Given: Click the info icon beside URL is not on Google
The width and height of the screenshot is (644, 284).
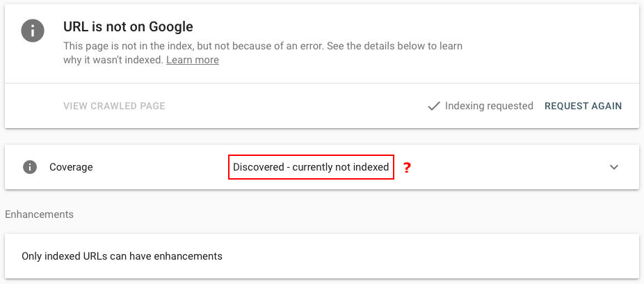Looking at the screenshot, I should (33, 31).
